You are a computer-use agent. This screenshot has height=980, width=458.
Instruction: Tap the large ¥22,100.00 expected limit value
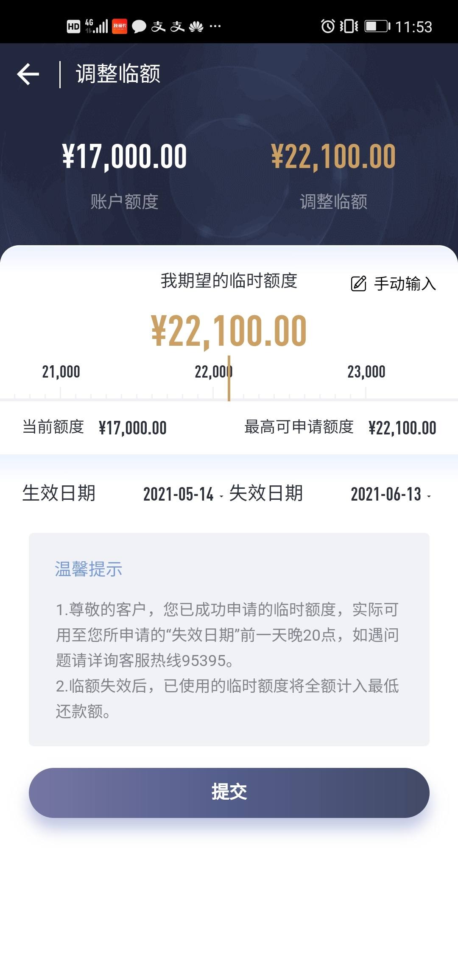pyautogui.click(x=229, y=331)
